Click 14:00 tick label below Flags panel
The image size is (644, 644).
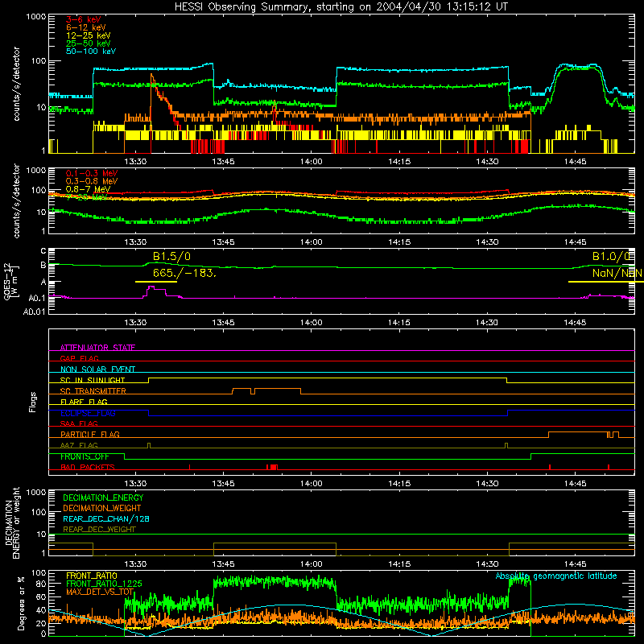coord(311,484)
